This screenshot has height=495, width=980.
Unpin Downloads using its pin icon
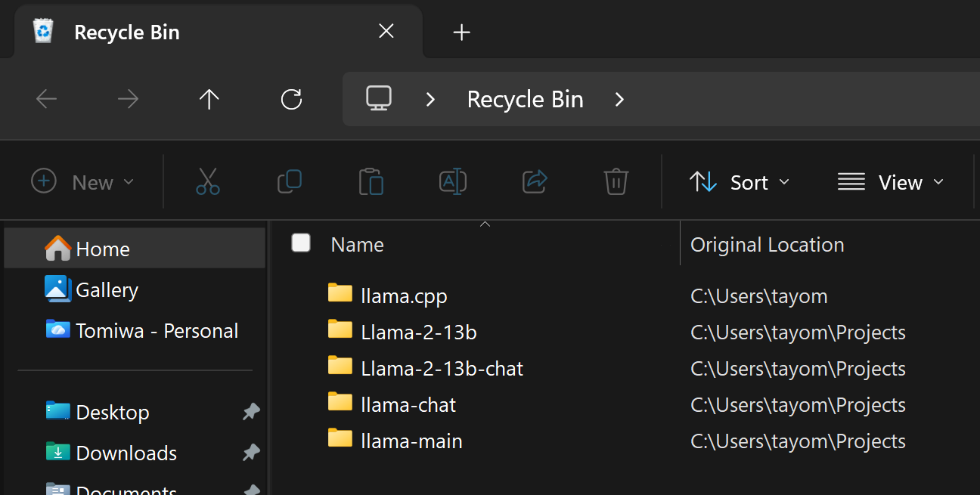[250, 453]
